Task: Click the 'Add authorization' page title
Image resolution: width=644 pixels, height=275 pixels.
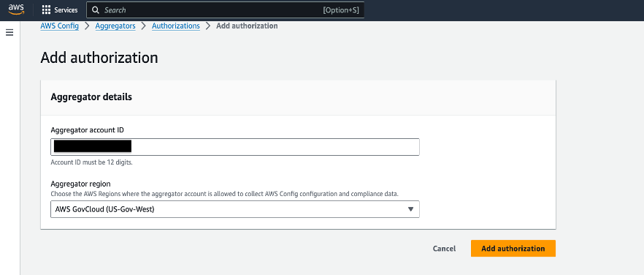Action: 99,58
